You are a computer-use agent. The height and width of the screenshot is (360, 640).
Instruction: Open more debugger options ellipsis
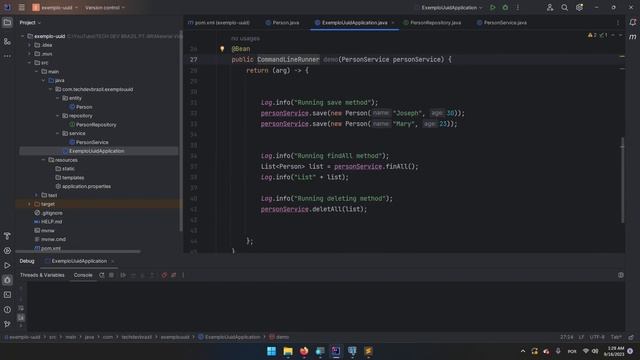click(183, 275)
